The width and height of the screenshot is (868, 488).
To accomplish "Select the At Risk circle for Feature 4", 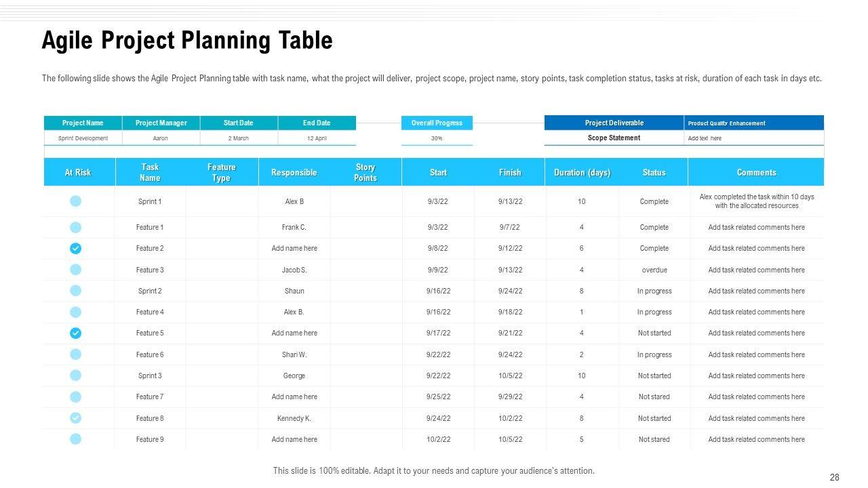I will pyautogui.click(x=76, y=312).
